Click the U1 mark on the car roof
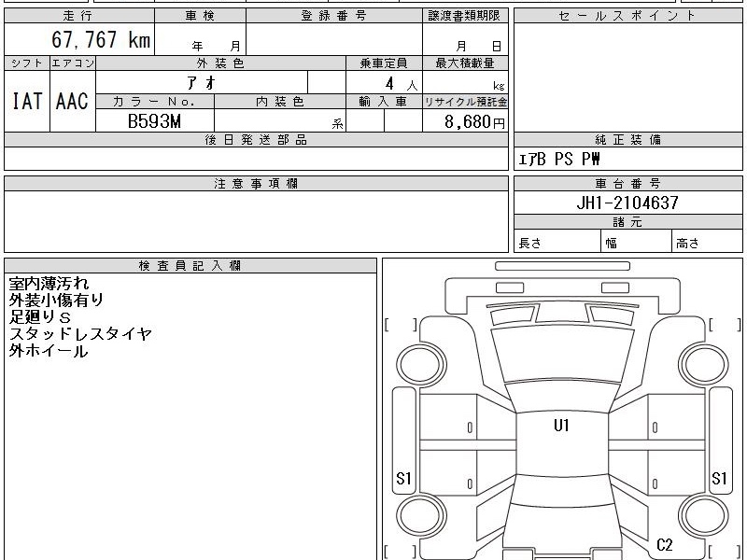Image resolution: width=747 pixels, height=560 pixels. (561, 426)
